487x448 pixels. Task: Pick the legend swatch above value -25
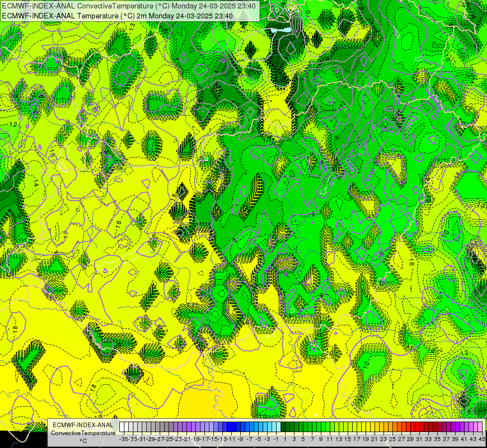167,427
